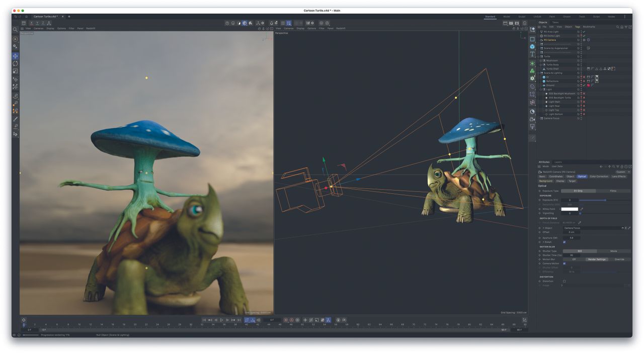
Task: Select the Lens Effects attribute tab
Action: pos(618,176)
